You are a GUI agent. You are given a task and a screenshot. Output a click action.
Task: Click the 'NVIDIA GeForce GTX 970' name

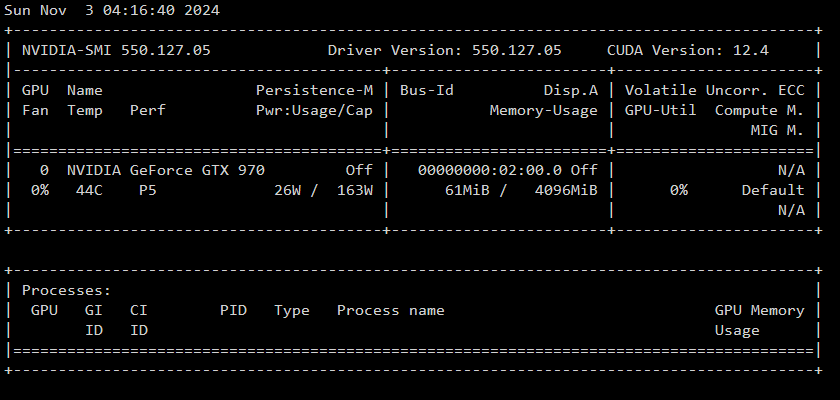click(166, 170)
